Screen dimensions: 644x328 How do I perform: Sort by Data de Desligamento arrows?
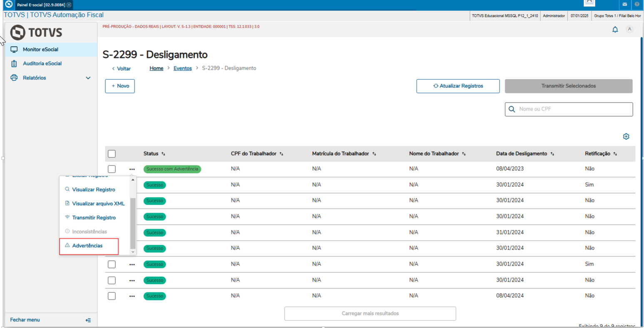pyautogui.click(x=552, y=154)
